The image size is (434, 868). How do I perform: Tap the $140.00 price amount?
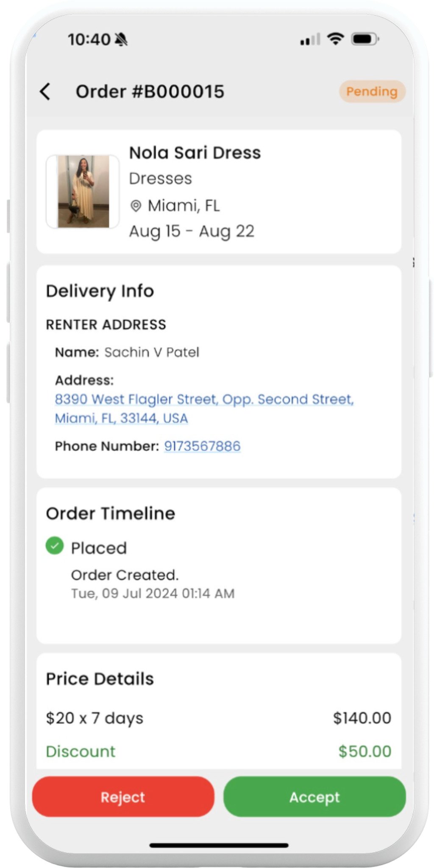[362, 718]
